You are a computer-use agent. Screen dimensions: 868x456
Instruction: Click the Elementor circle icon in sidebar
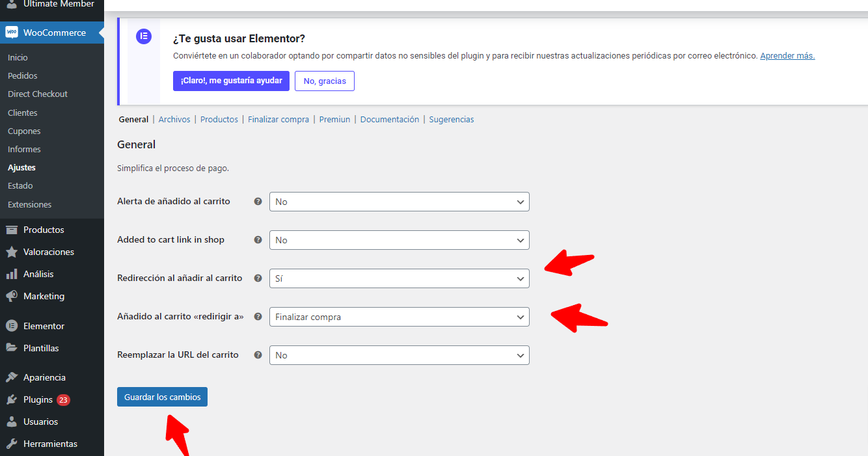11,326
